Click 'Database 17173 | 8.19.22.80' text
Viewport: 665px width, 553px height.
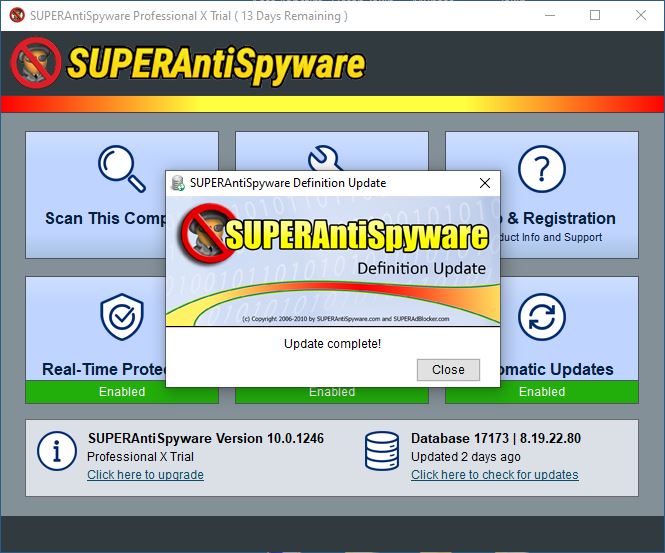point(496,438)
